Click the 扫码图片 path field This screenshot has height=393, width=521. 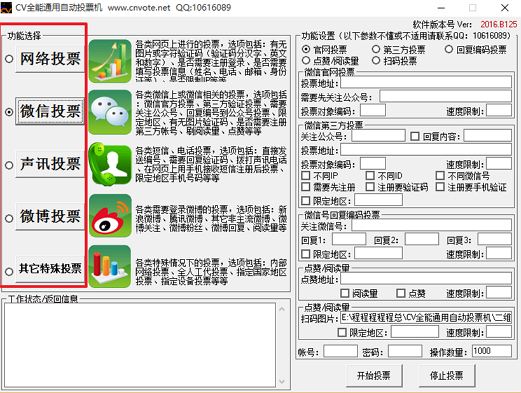point(426,318)
